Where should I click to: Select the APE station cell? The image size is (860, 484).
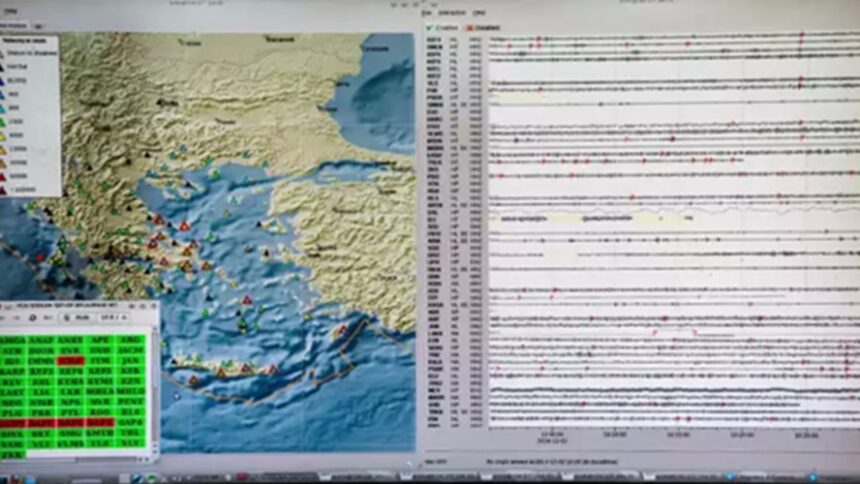(99, 340)
